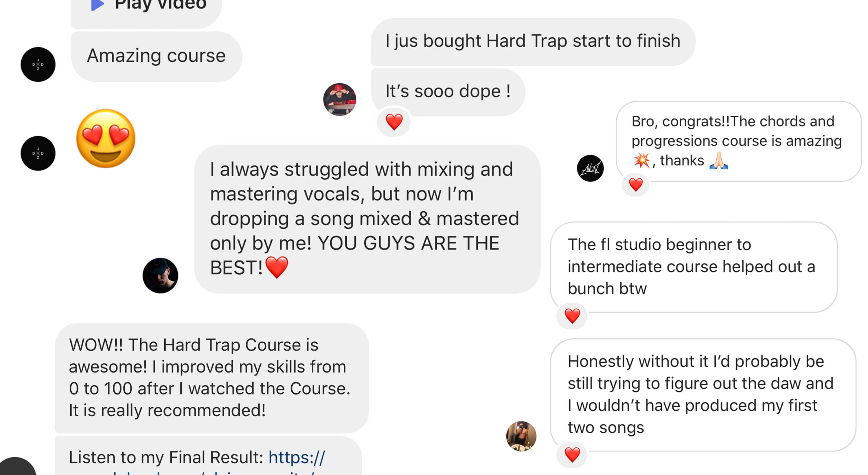Click the heart-eyes emoji sticker
868x475 pixels.
click(x=106, y=138)
